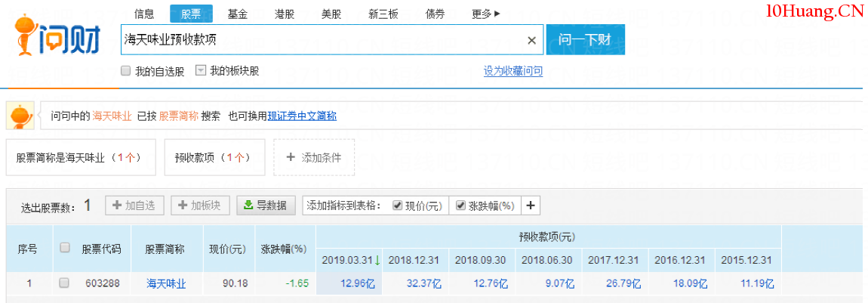Click 股票代码 column header

(101, 249)
